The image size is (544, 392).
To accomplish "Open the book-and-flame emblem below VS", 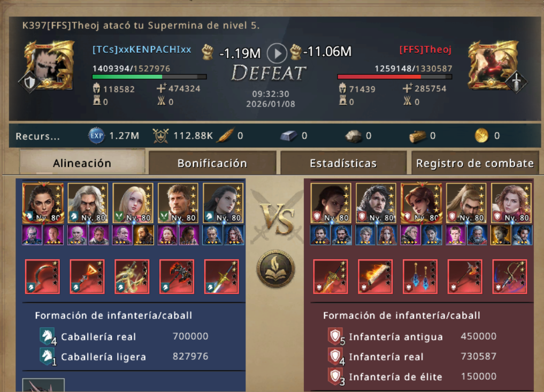I will [276, 268].
